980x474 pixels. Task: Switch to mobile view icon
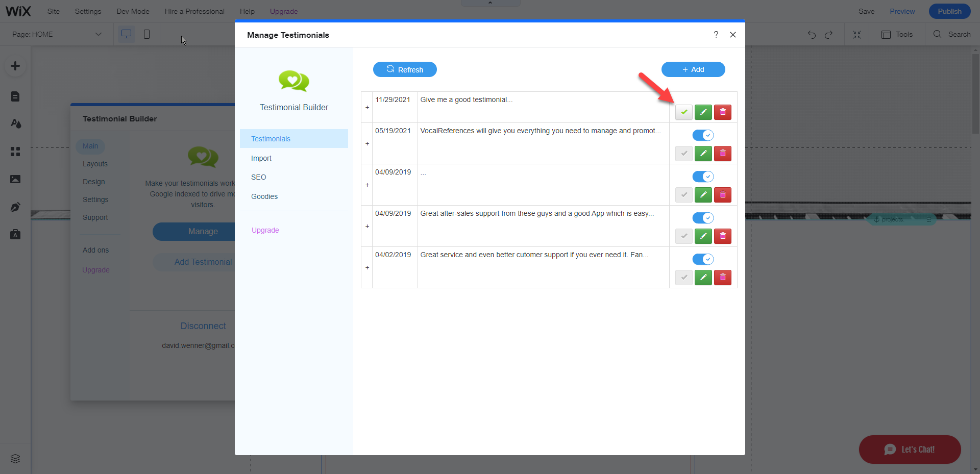coord(146,34)
